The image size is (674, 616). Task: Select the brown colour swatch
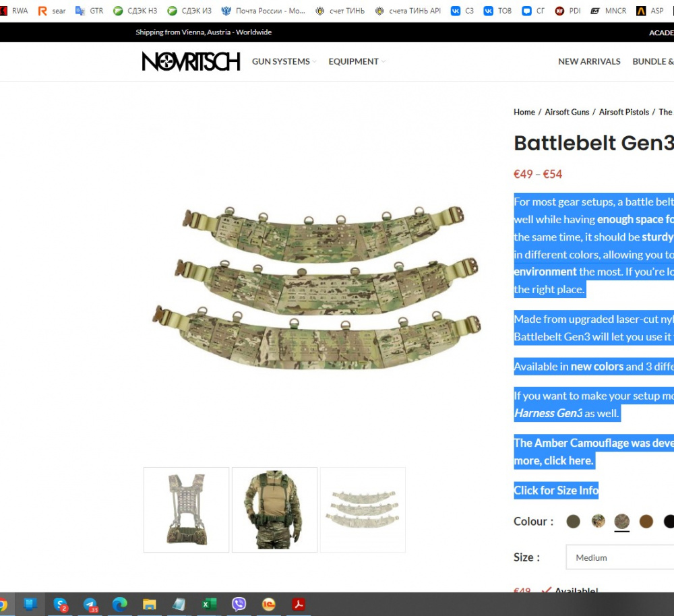pos(646,522)
